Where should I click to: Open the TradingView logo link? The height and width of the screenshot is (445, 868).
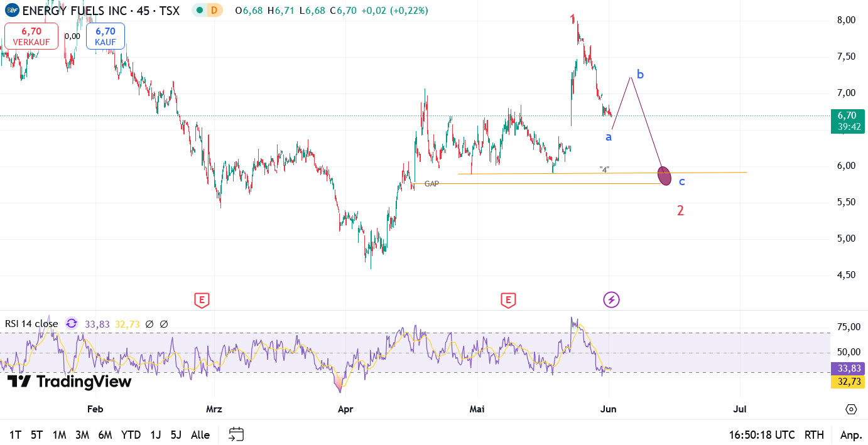(x=69, y=382)
